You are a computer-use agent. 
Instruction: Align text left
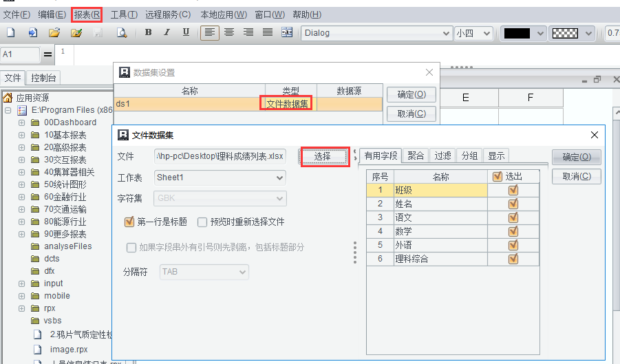(210, 32)
